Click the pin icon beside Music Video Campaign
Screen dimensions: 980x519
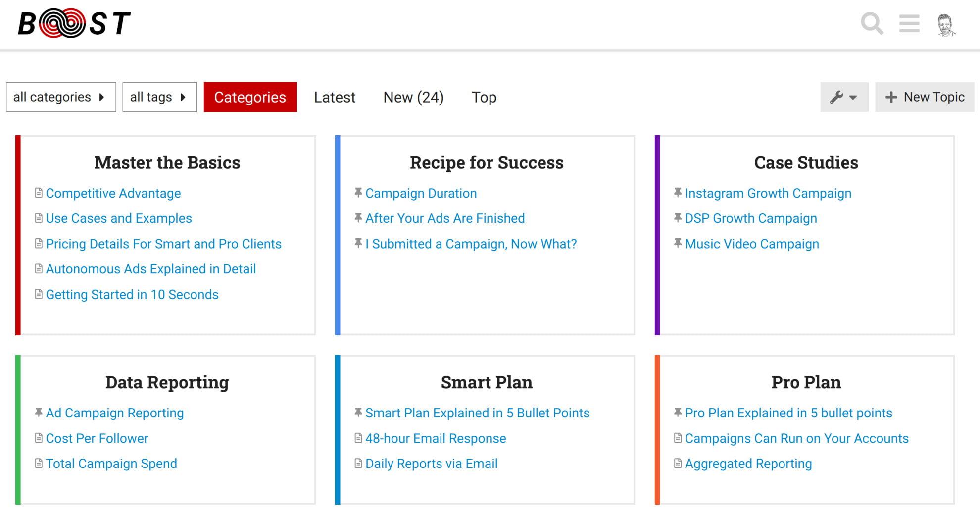pos(677,243)
